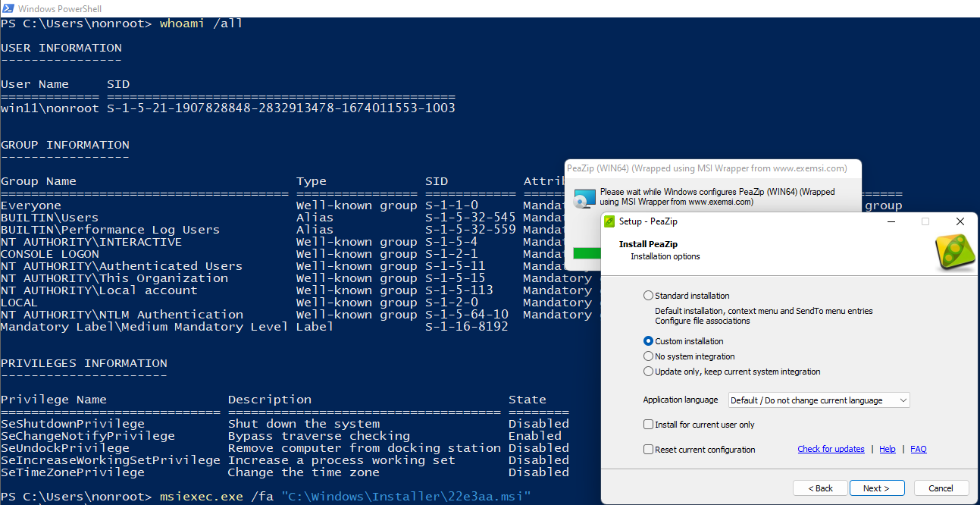Click 'SeChangeNotifyPrivilege' privilege name

click(88, 436)
